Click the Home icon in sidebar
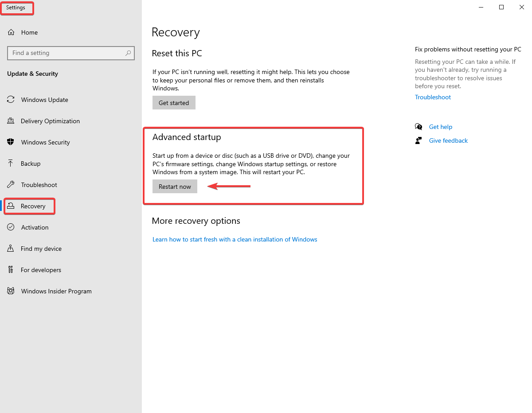The image size is (532, 413). click(x=11, y=32)
